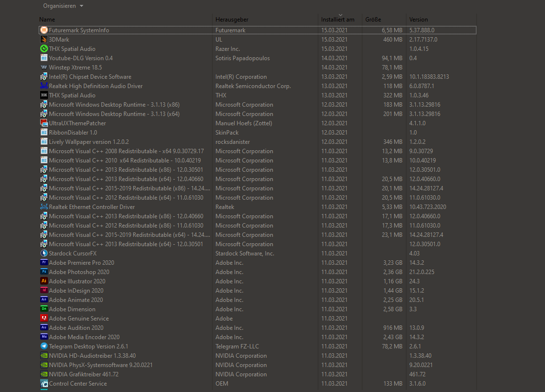545x392 pixels.
Task: Click the RibbonDisabler 1.0 icon
Action: click(44, 133)
